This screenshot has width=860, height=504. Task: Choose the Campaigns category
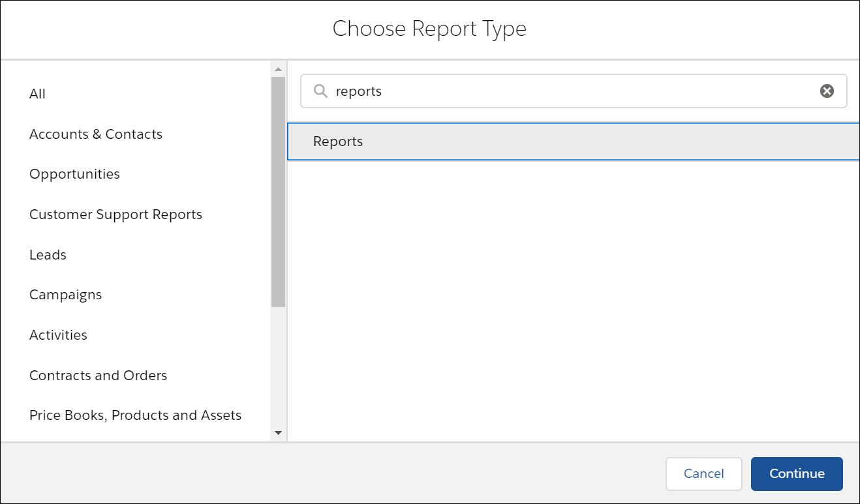pos(65,295)
